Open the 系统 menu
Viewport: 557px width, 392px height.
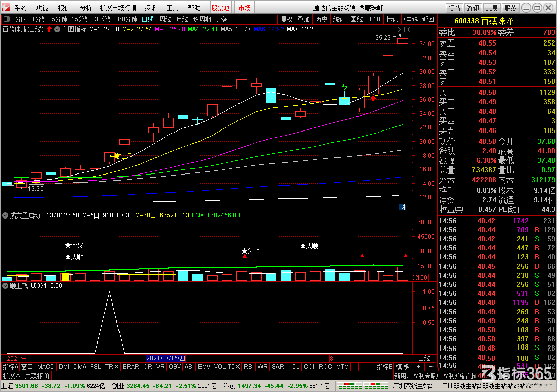point(21,8)
